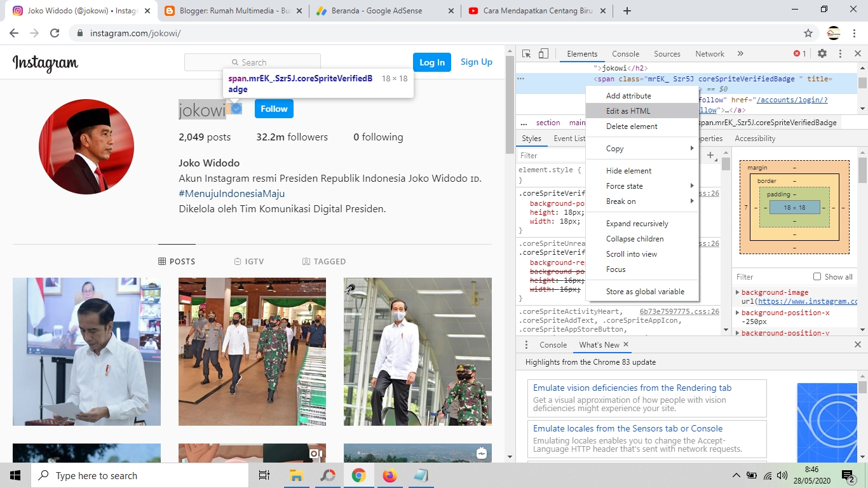This screenshot has height=488, width=868.
Task: Open DevTools settings gear
Action: pos(822,54)
